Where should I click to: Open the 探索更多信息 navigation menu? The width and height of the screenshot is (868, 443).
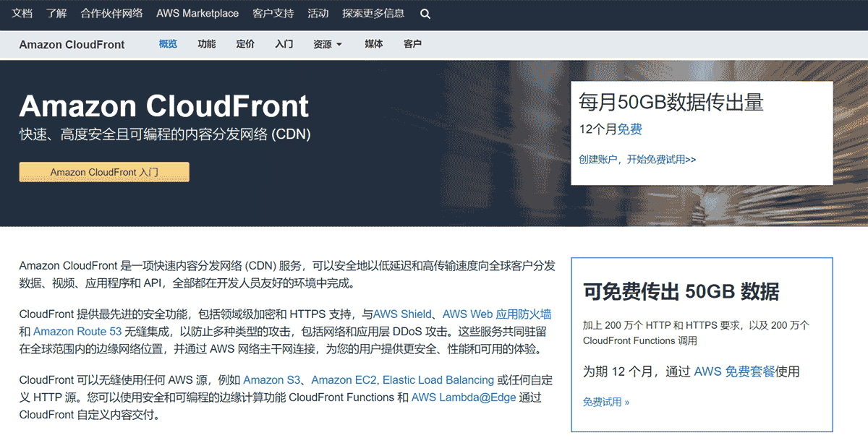(373, 13)
